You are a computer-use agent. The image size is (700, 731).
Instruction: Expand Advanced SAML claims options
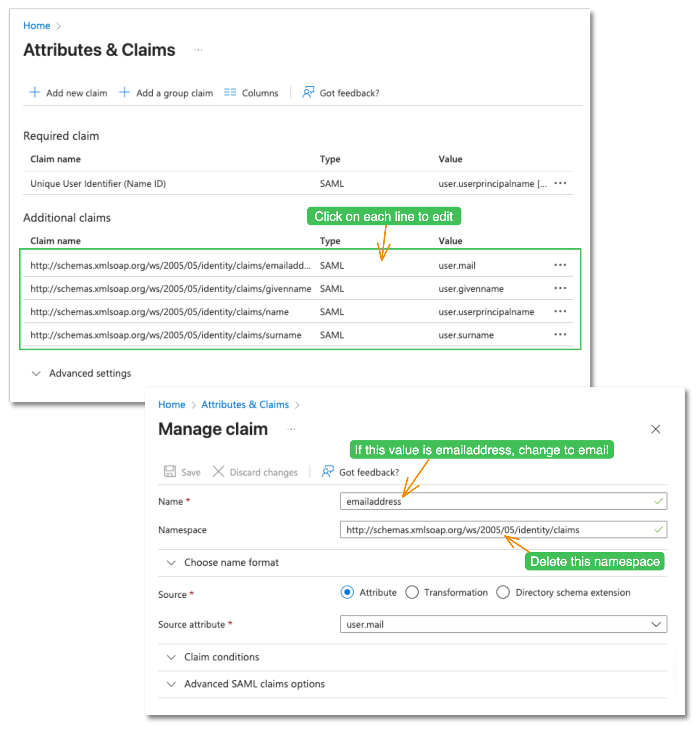tap(171, 684)
